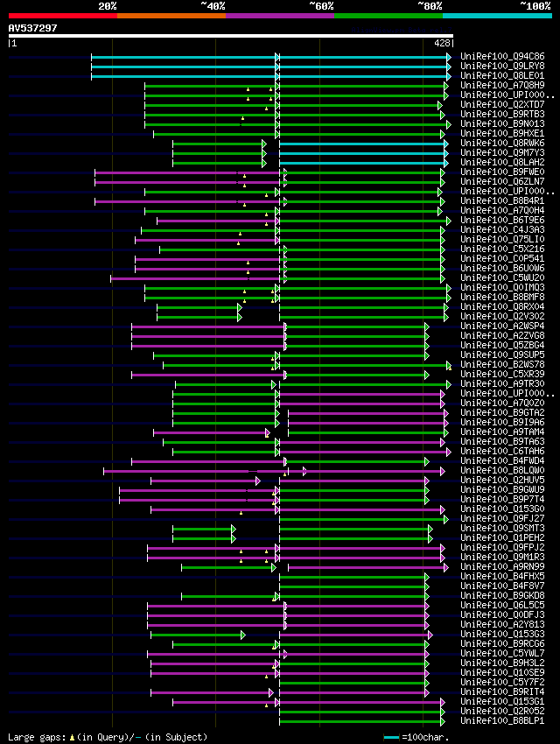560x744 pixels.
Task: Click the cyan =100char. scale swatch
Action: coord(391,737)
